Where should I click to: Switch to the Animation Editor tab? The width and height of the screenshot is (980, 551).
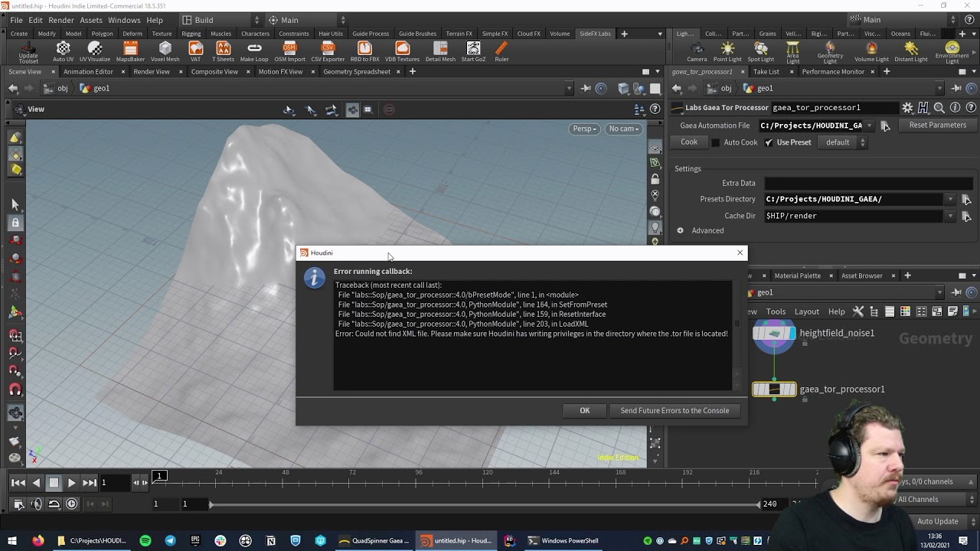click(88, 72)
